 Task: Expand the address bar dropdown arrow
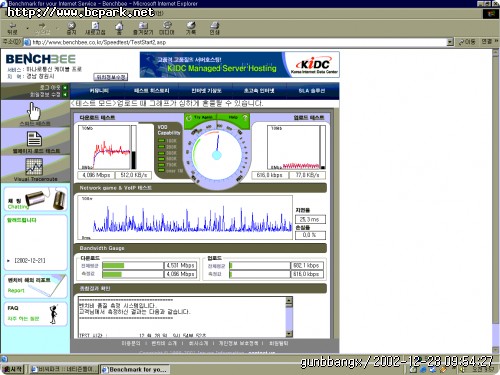[450, 42]
